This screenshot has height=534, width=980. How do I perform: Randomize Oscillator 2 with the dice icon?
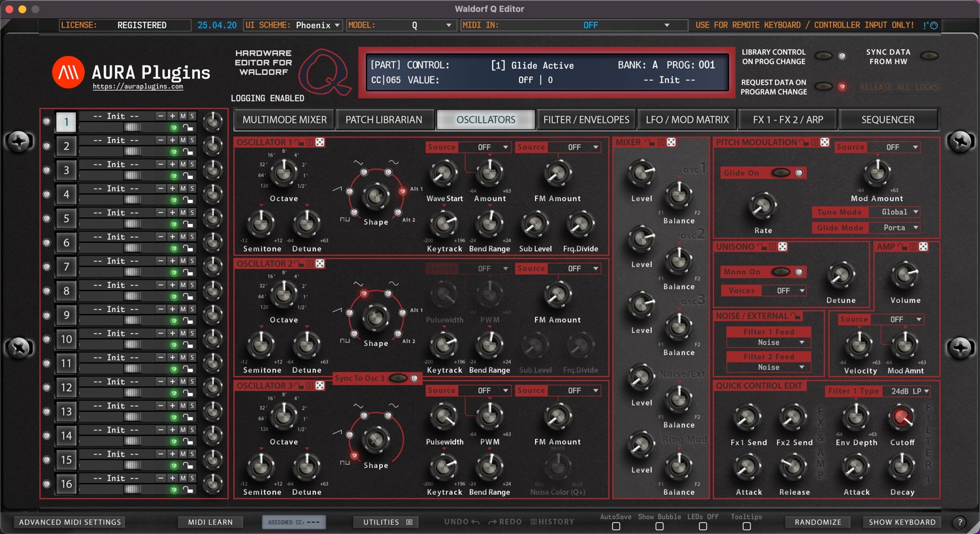point(320,264)
